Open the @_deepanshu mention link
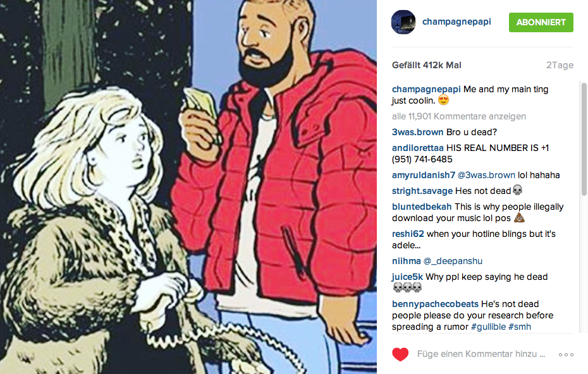Viewport: 588px width, 374px height. pos(453,261)
